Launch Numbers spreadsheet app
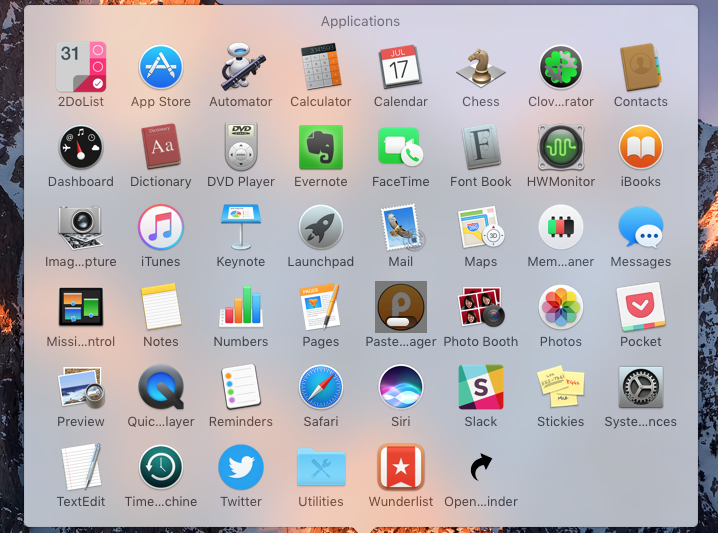718x533 pixels. [241, 307]
